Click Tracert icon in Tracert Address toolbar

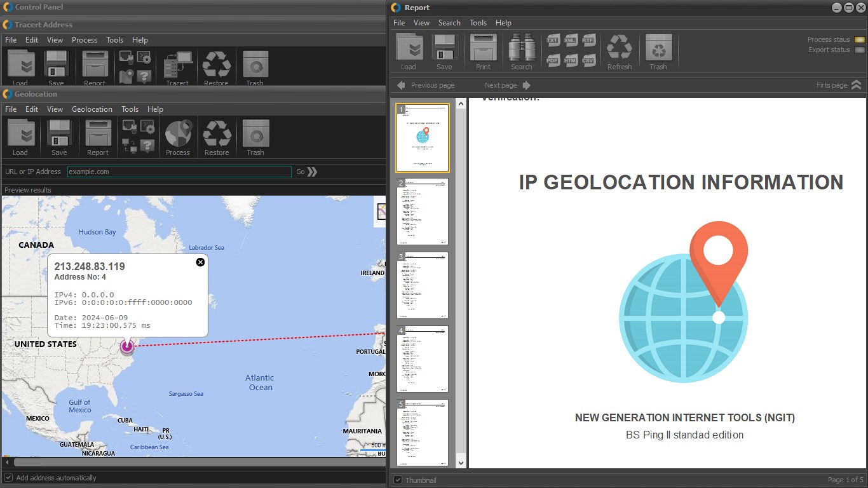tap(178, 65)
